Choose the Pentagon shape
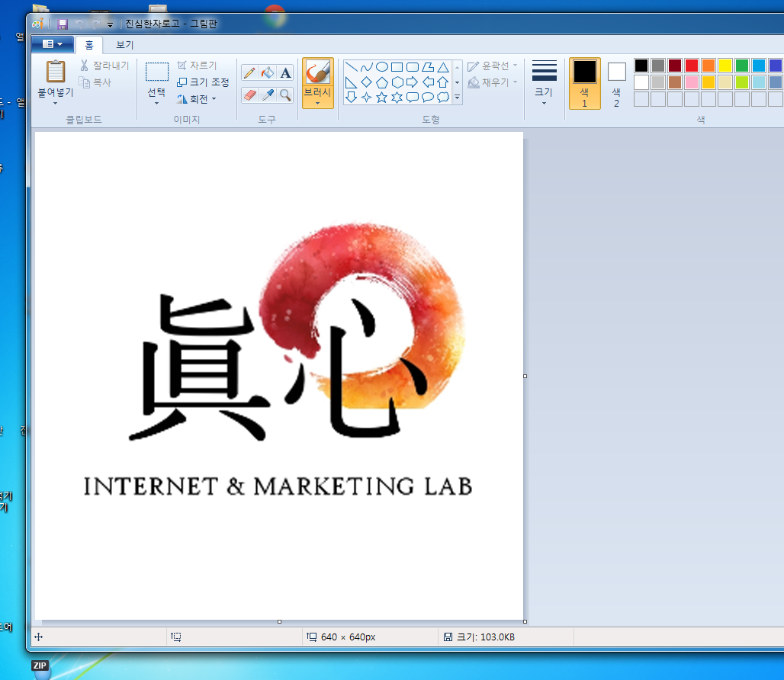Viewport: 784px width, 680px height. 382,82
